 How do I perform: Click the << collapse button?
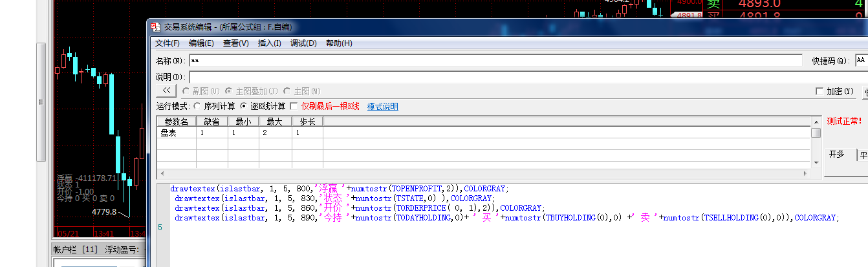tap(166, 91)
